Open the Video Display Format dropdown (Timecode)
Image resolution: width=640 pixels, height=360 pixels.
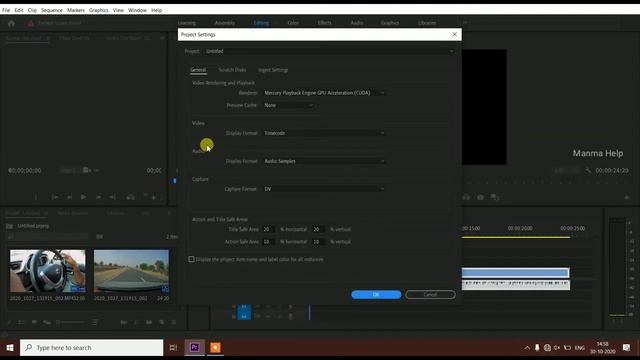pyautogui.click(x=324, y=133)
